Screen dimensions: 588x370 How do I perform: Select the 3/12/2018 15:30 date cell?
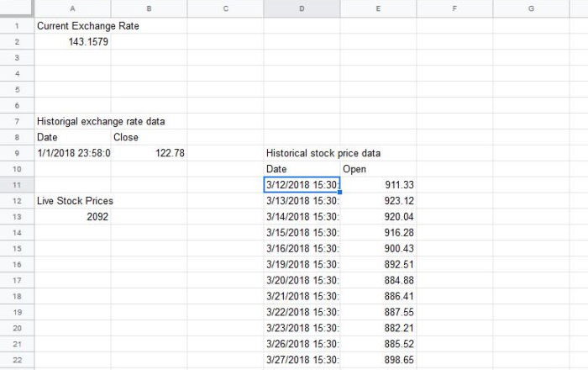[302, 184]
